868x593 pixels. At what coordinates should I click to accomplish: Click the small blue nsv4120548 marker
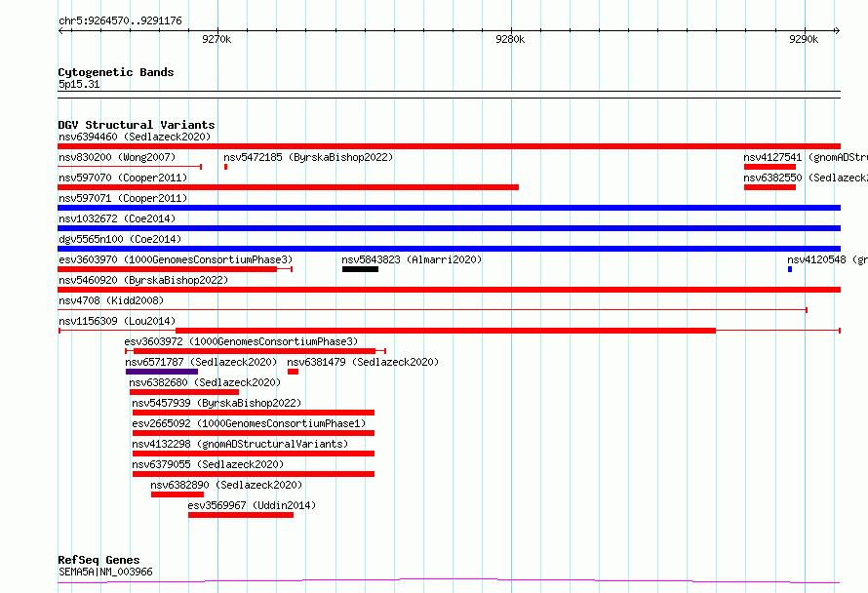click(x=790, y=269)
